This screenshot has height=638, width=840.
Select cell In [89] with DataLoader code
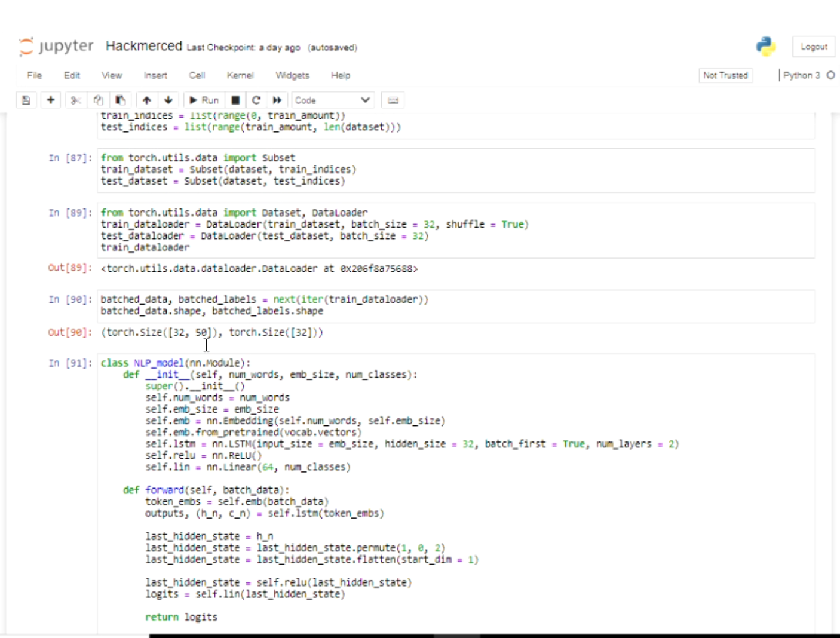456,230
